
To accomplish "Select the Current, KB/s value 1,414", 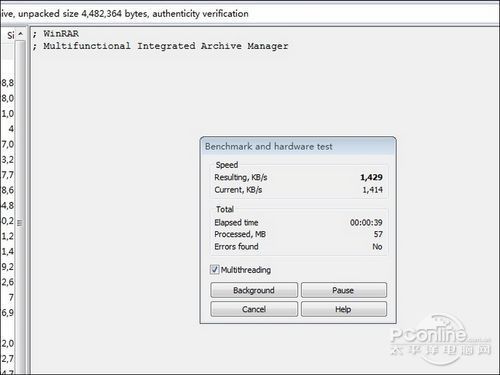I will point(373,190).
